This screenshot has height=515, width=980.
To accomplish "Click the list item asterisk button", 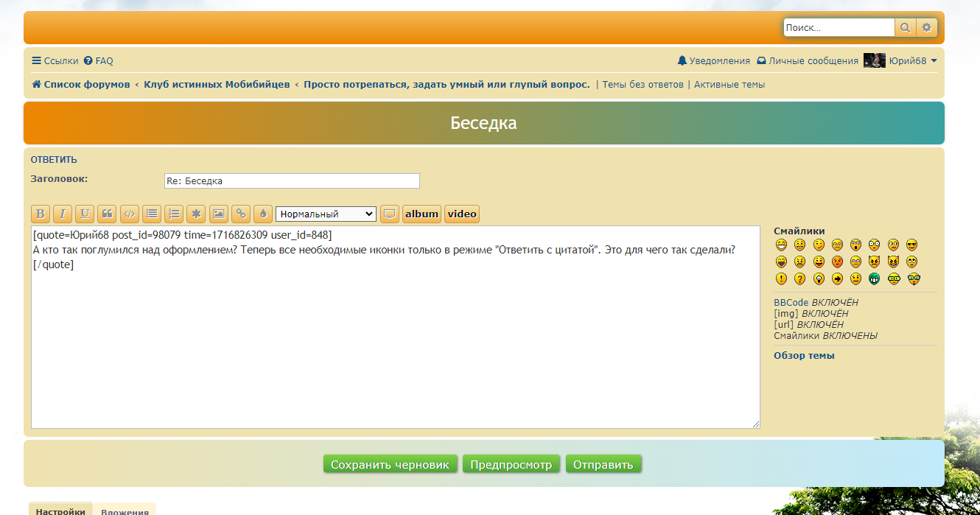I will tap(195, 214).
